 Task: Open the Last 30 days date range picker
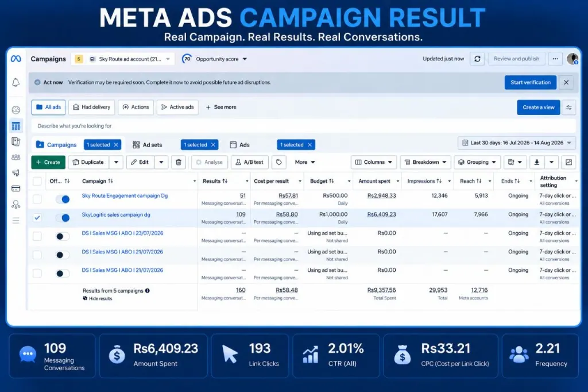pos(517,143)
